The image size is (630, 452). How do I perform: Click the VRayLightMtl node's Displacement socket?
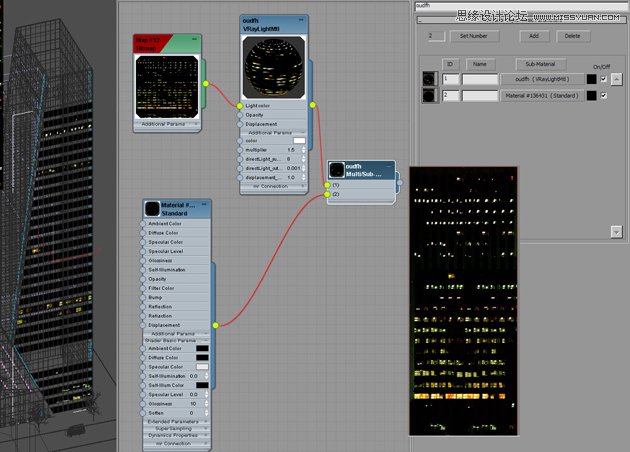pos(240,124)
